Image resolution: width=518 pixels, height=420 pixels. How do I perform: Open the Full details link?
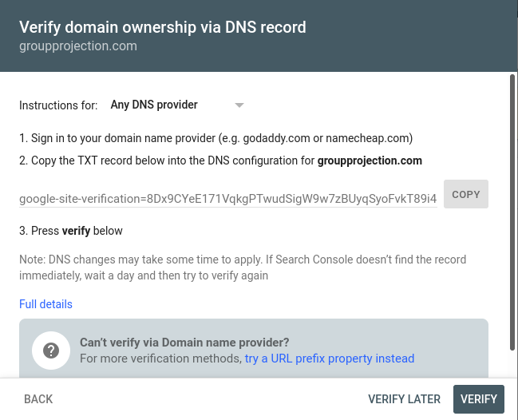click(45, 304)
